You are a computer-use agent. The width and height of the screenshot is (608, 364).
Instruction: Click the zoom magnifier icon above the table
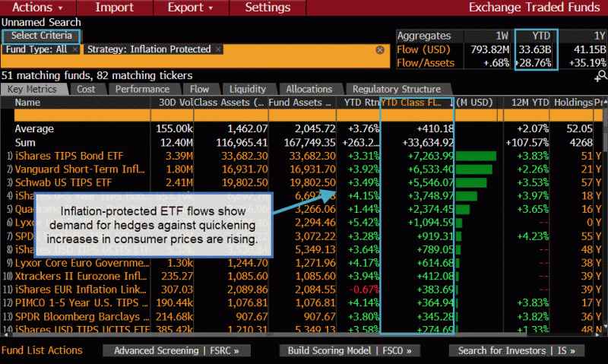click(601, 76)
